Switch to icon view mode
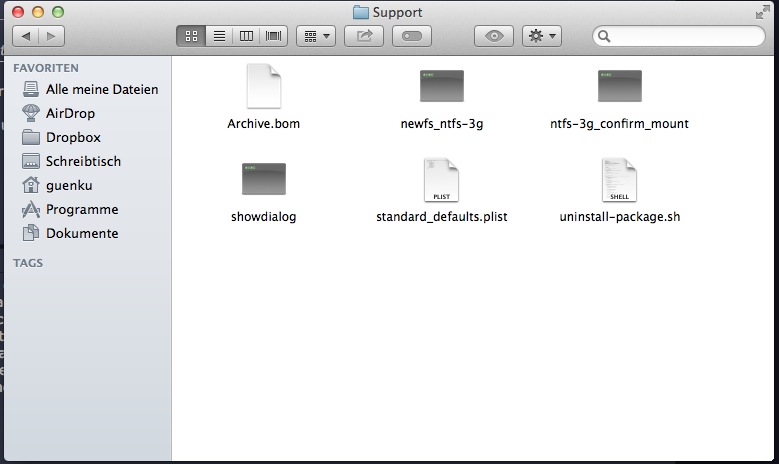The image size is (779, 464). (192, 36)
